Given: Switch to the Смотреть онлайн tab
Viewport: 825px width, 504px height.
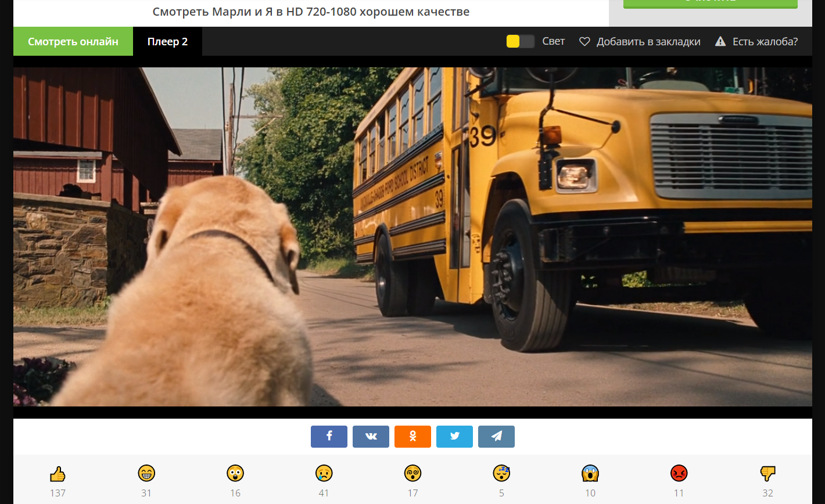Looking at the screenshot, I should [x=73, y=41].
